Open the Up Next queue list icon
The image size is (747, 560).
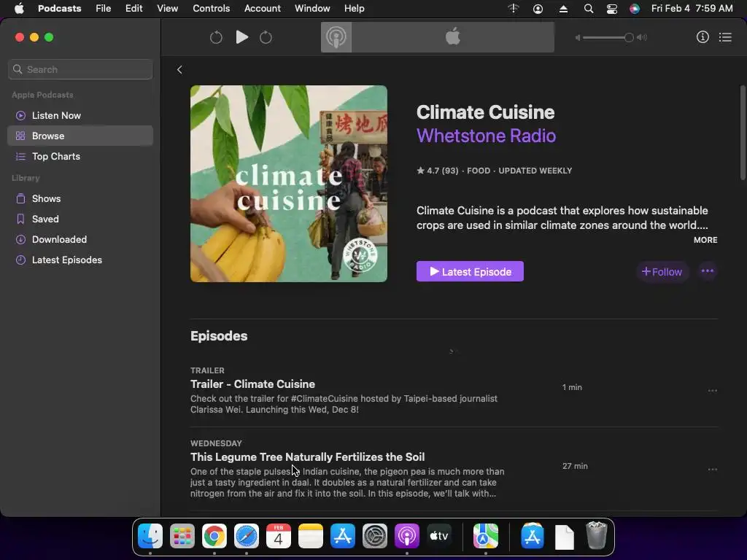tap(726, 37)
